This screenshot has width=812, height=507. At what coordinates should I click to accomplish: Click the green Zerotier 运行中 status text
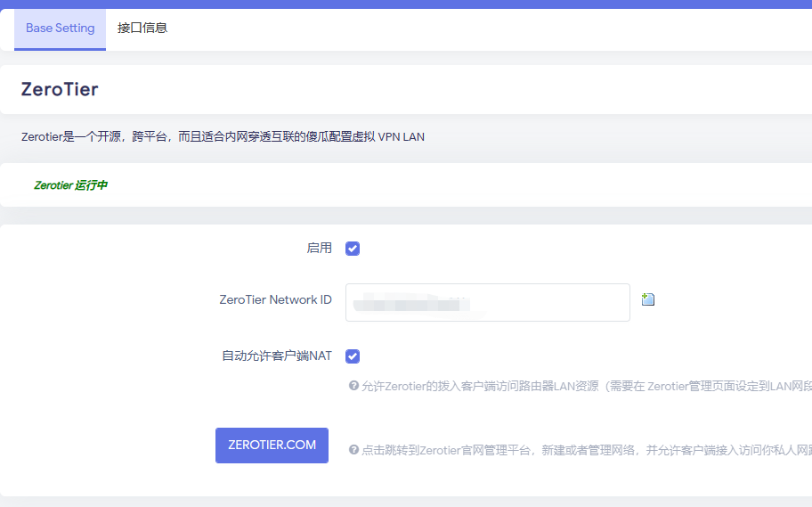70,185
